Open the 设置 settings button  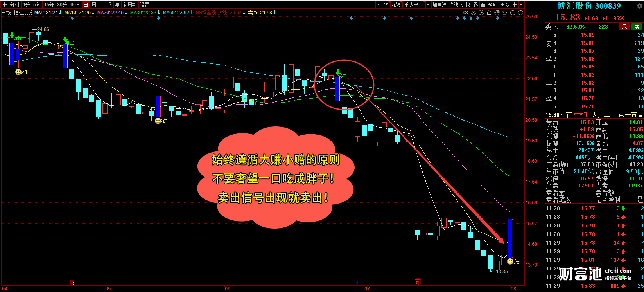click(x=145, y=5)
